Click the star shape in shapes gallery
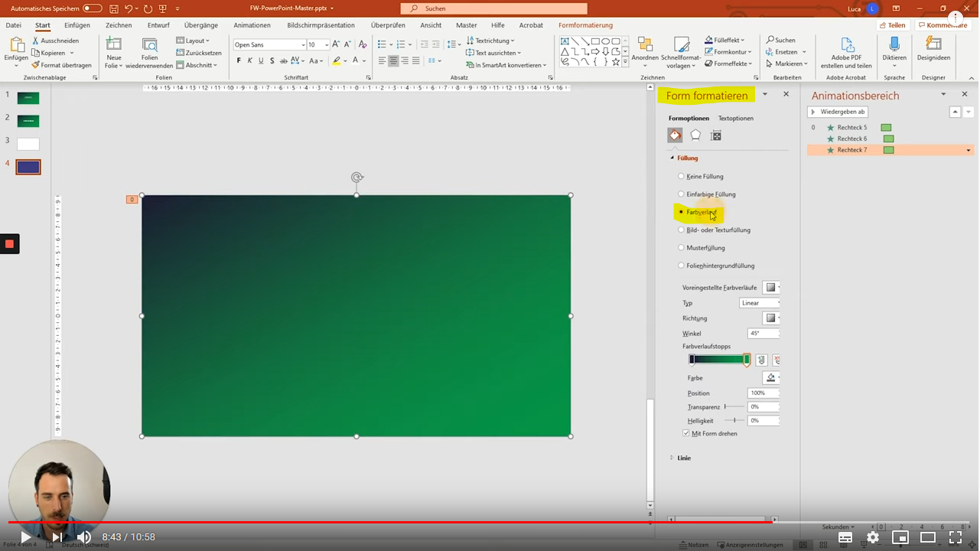This screenshot has width=980, height=551. [x=615, y=61]
